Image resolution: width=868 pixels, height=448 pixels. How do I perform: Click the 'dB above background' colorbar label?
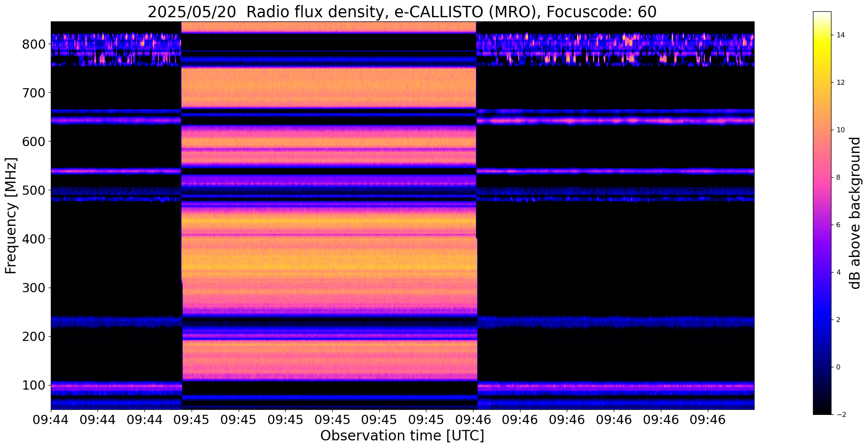point(855,213)
